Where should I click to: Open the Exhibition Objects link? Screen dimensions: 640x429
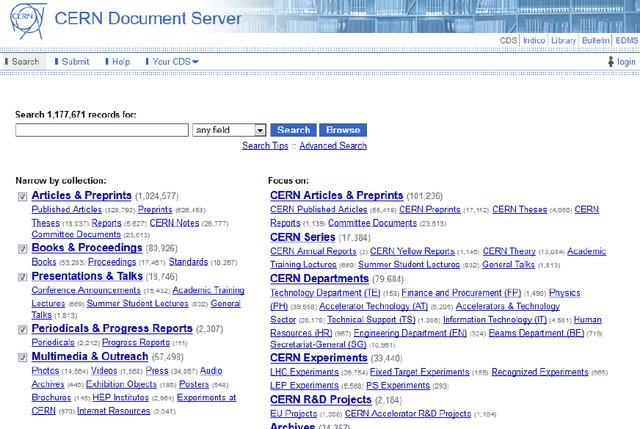(121, 384)
